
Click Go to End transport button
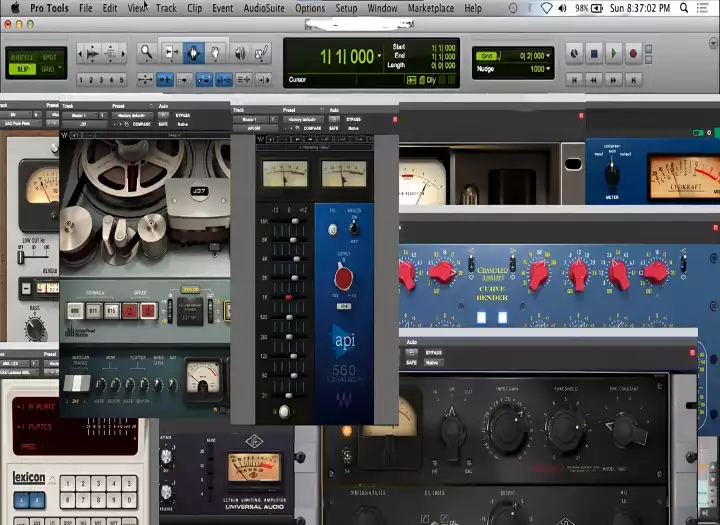[633, 80]
